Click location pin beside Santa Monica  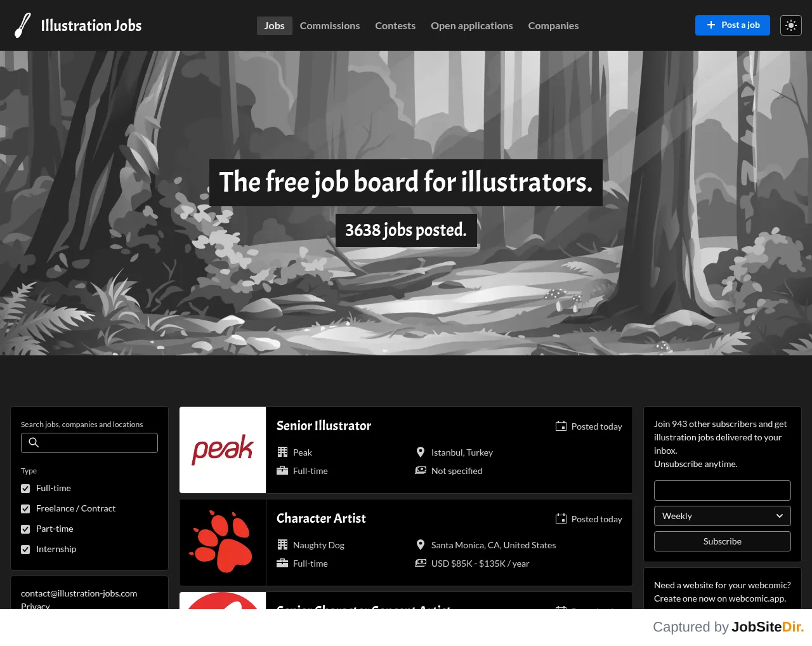tap(420, 544)
